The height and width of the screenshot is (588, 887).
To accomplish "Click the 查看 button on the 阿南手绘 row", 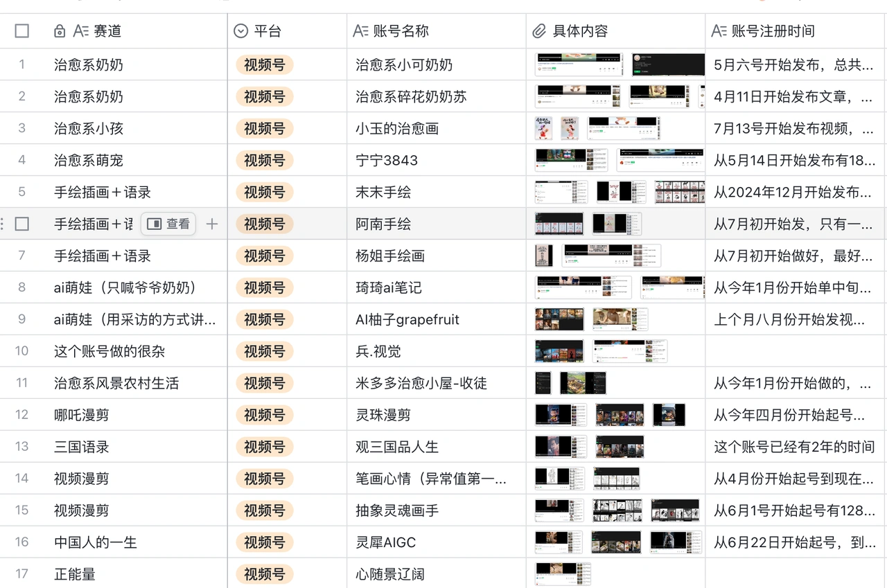I will 170,224.
